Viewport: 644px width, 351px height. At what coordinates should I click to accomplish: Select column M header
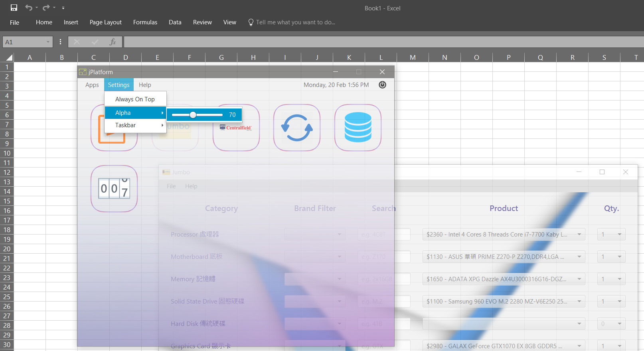[413, 57]
